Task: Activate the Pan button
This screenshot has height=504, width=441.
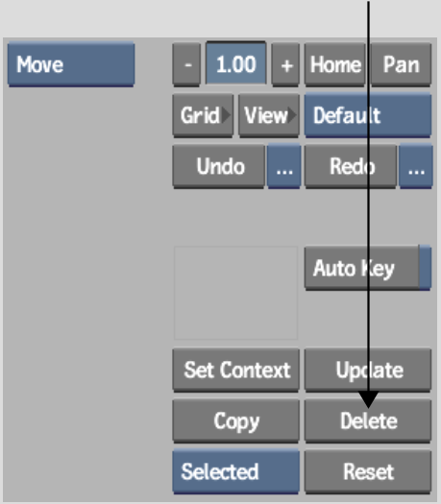Action: coord(401,64)
